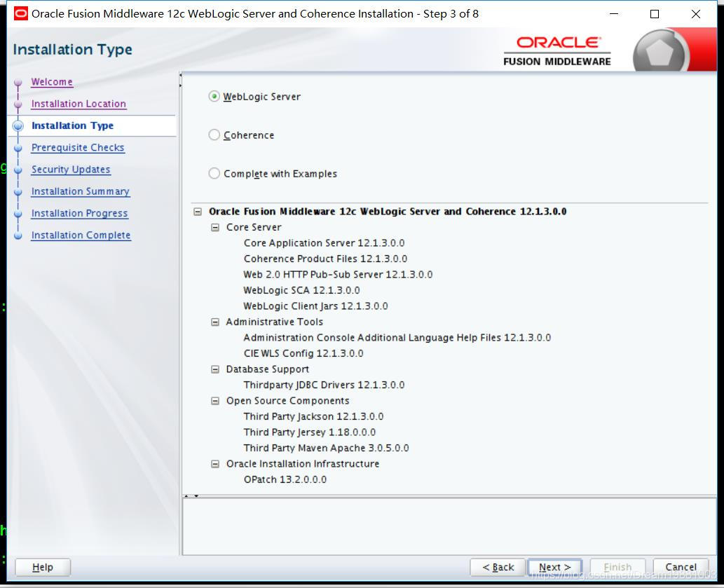This screenshot has width=724, height=588.
Task: Select Third Party Maven Apache 3.0.5.0.0
Action: [x=327, y=448]
